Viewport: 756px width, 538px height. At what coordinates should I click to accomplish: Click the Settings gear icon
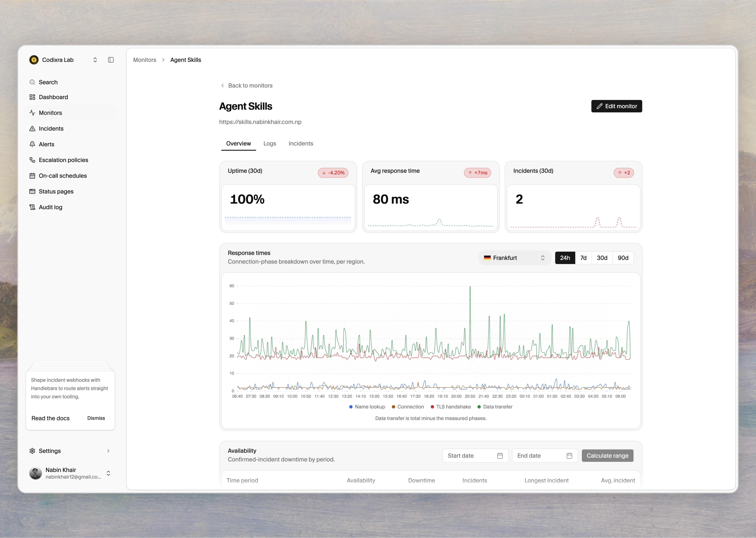click(x=32, y=451)
